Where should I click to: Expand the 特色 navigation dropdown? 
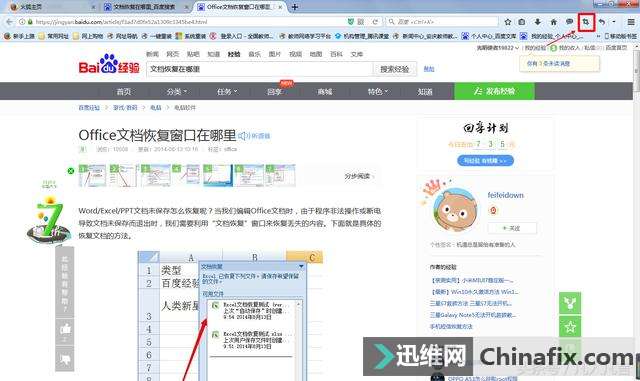coord(378,92)
